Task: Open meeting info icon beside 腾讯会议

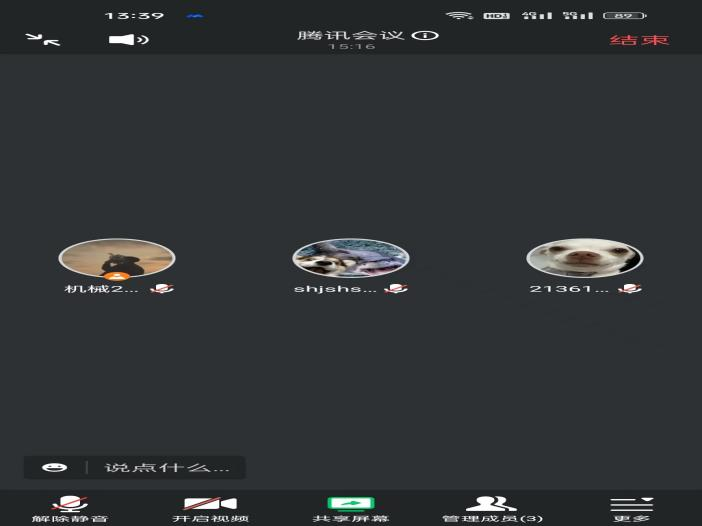Action: pyautogui.click(x=426, y=35)
